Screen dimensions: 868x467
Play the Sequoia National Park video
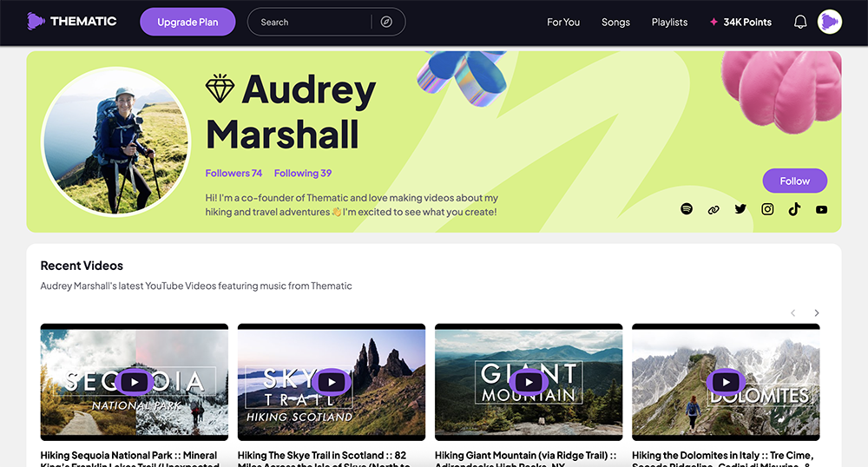click(134, 382)
